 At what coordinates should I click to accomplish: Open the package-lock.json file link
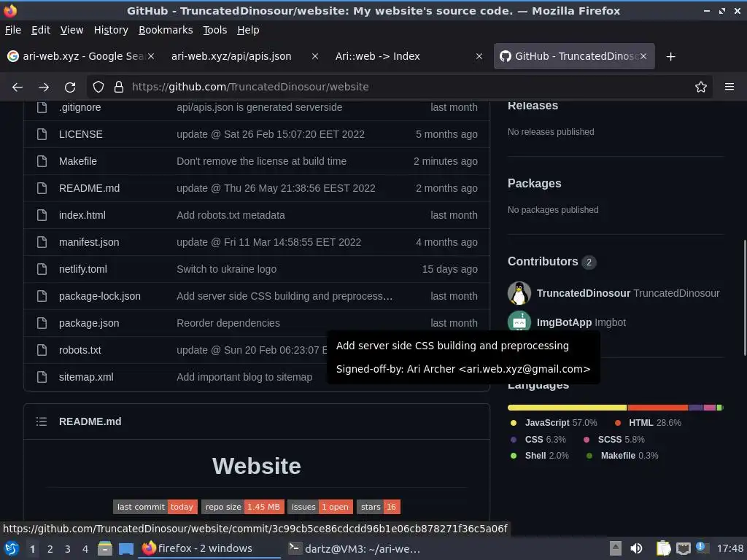[x=99, y=296]
